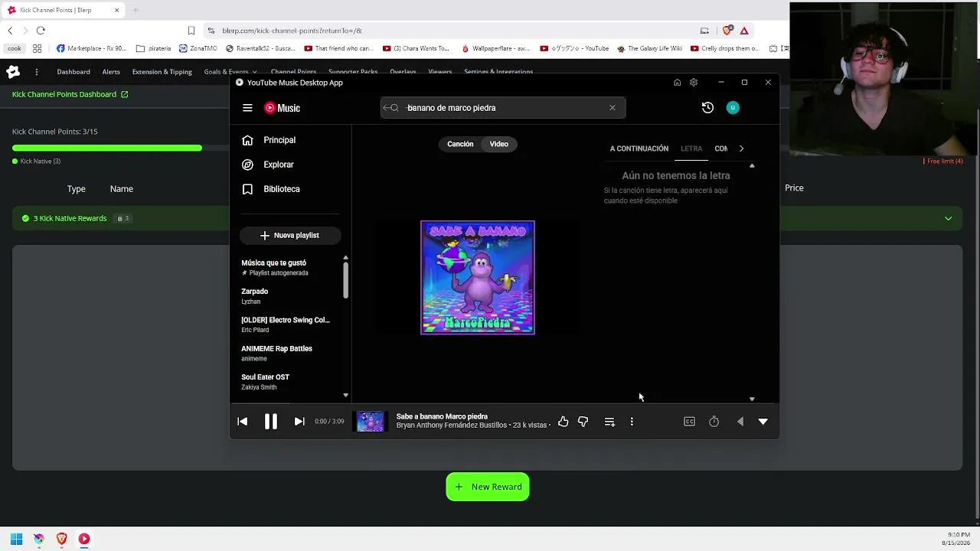This screenshot has height=551, width=980.
Task: Open The Galaxy Life Wiki bookmark
Action: click(x=649, y=48)
